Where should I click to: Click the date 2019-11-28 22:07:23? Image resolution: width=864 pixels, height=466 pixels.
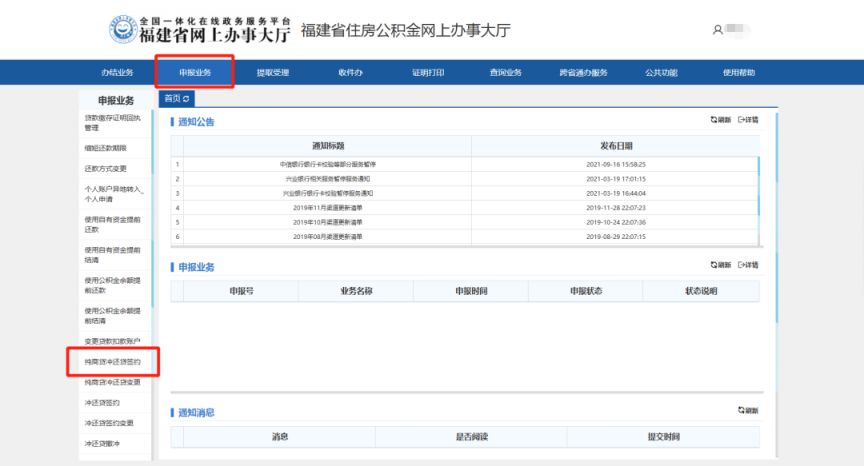click(616, 208)
